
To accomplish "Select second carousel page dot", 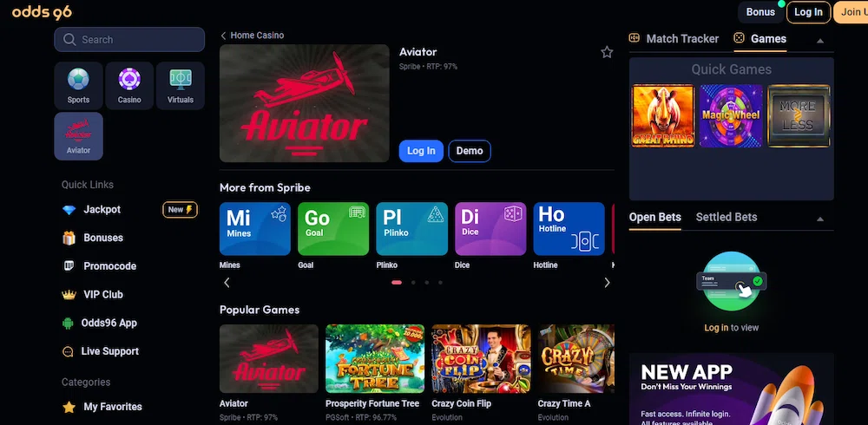I will 413,283.
